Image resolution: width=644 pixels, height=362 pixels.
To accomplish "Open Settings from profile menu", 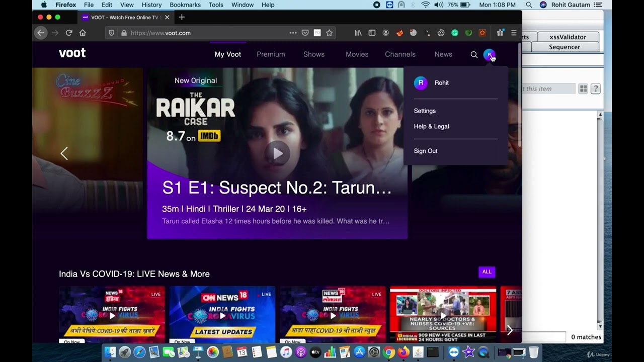I will [425, 111].
